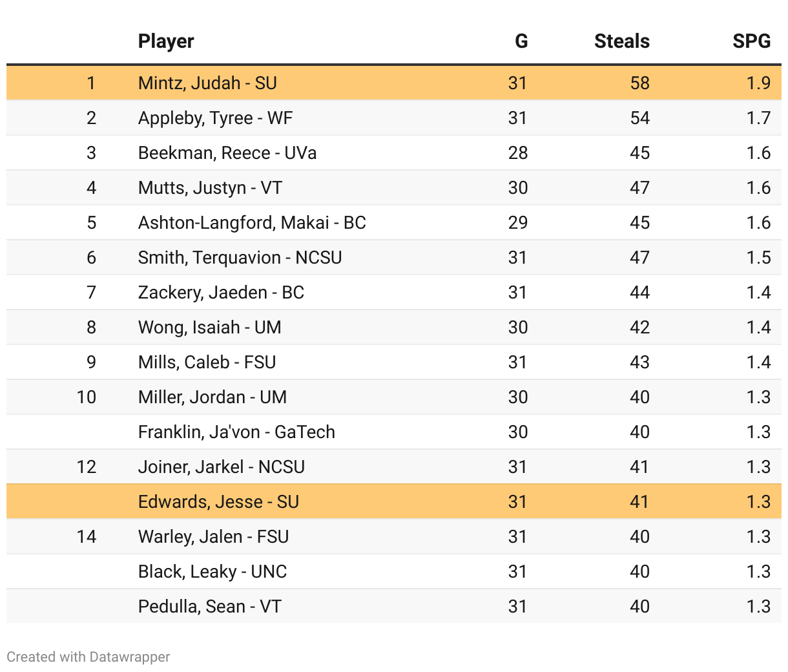
Task: Select the G column header
Action: point(521,41)
